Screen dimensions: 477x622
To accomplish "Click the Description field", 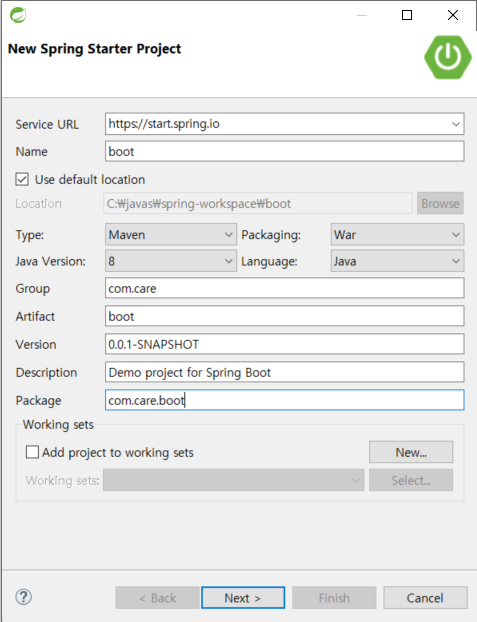I will coord(285,372).
